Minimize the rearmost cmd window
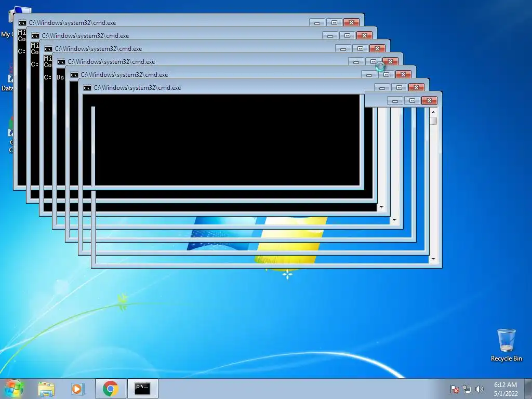The height and width of the screenshot is (399, 532). point(317,23)
